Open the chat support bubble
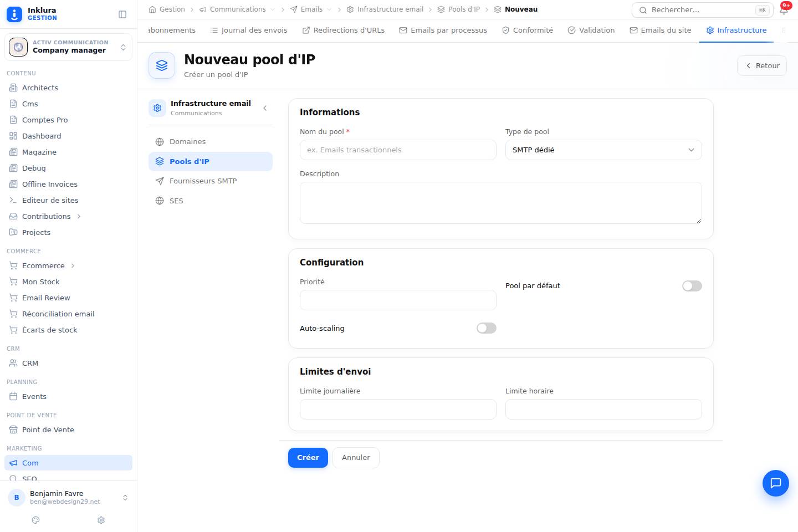Screen dimensions: 798x532 (x=775, y=483)
